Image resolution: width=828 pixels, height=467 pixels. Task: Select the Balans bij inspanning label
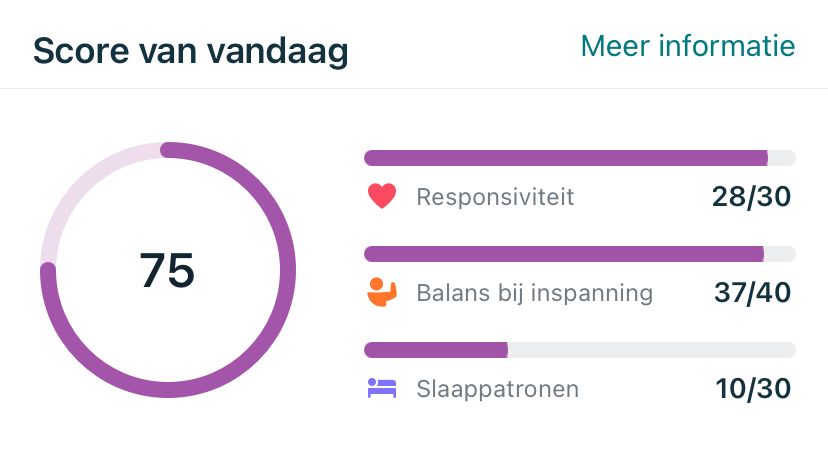pyautogui.click(x=534, y=293)
